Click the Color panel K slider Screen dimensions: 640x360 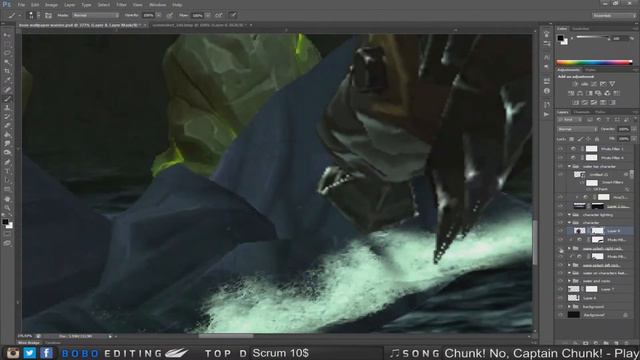click(593, 38)
